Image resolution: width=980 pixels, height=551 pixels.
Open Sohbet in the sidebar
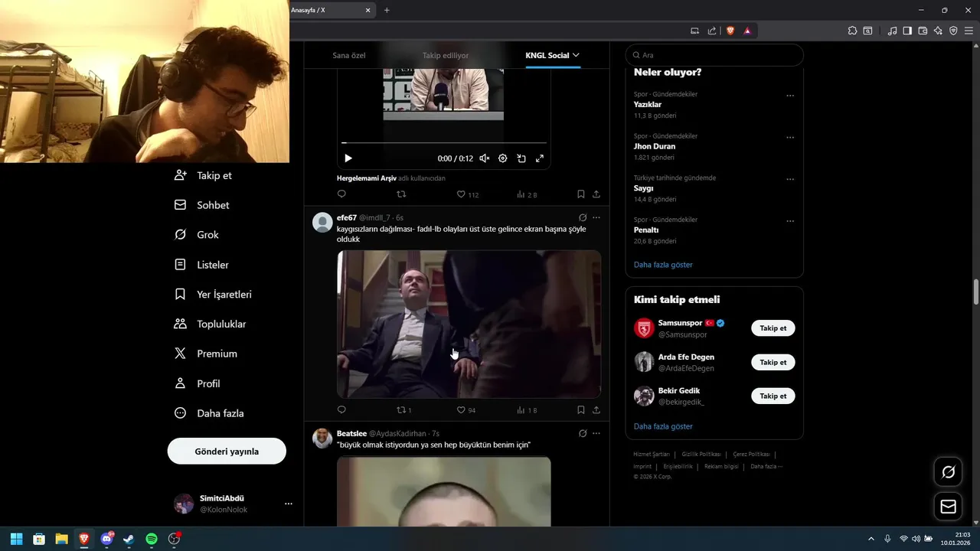coord(202,205)
